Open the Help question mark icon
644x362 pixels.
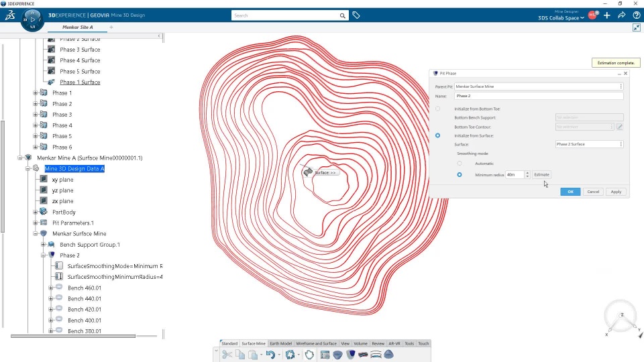click(x=636, y=15)
